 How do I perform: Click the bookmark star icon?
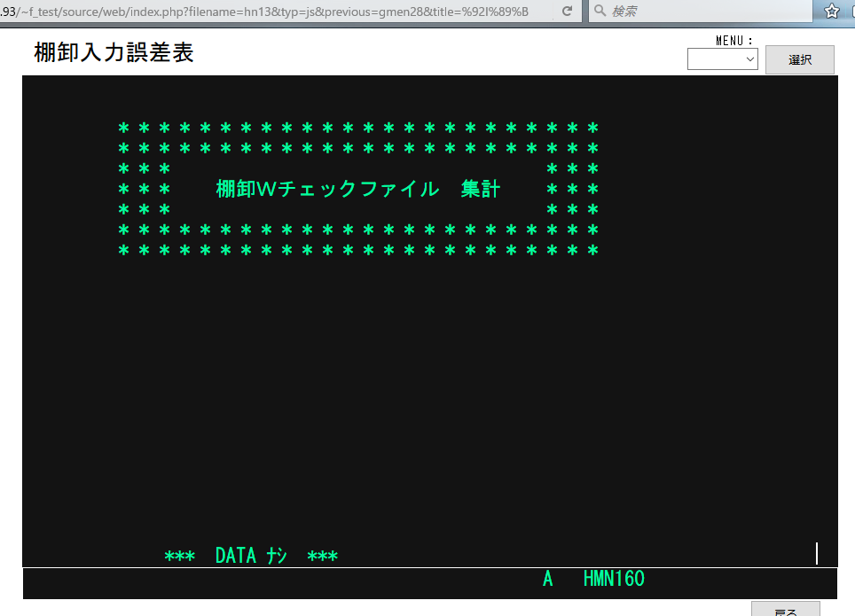832,12
